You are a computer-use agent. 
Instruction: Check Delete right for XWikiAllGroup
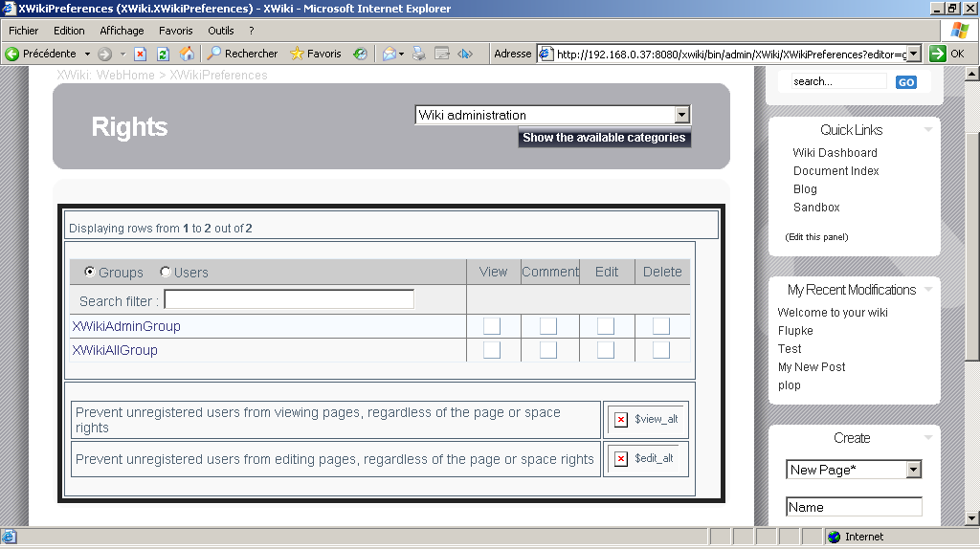(661, 350)
